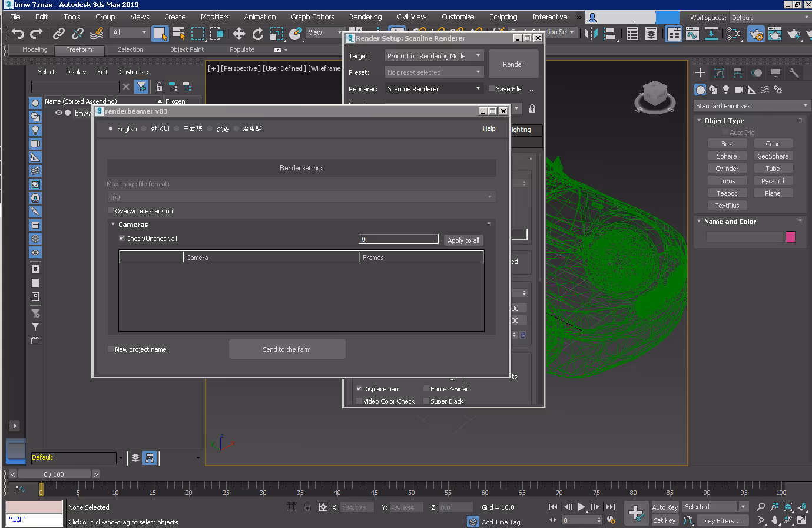Switch to the Freeform ribbon tab
The height and width of the screenshot is (528, 812).
click(x=79, y=50)
